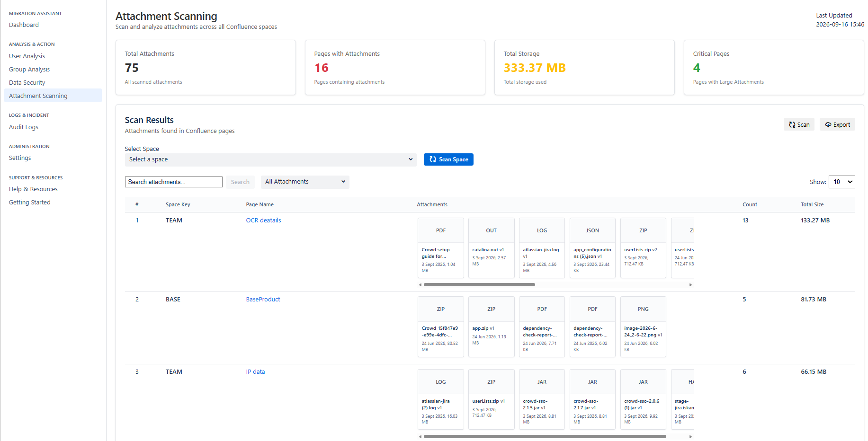This screenshot has height=441, width=868.
Task: Open Help & Resources
Action: click(33, 189)
